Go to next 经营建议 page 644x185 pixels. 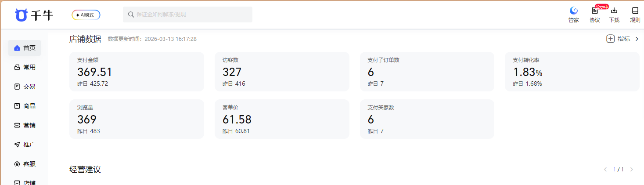(x=632, y=169)
